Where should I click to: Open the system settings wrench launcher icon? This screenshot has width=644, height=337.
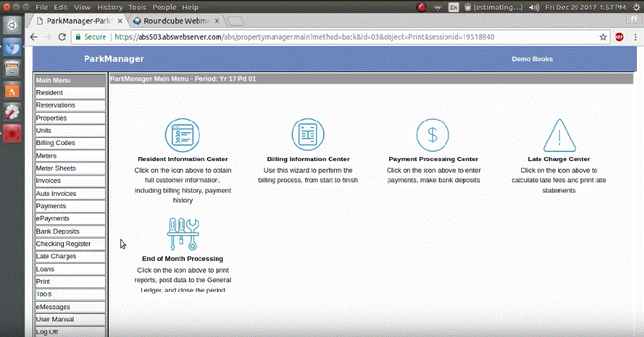tap(12, 111)
